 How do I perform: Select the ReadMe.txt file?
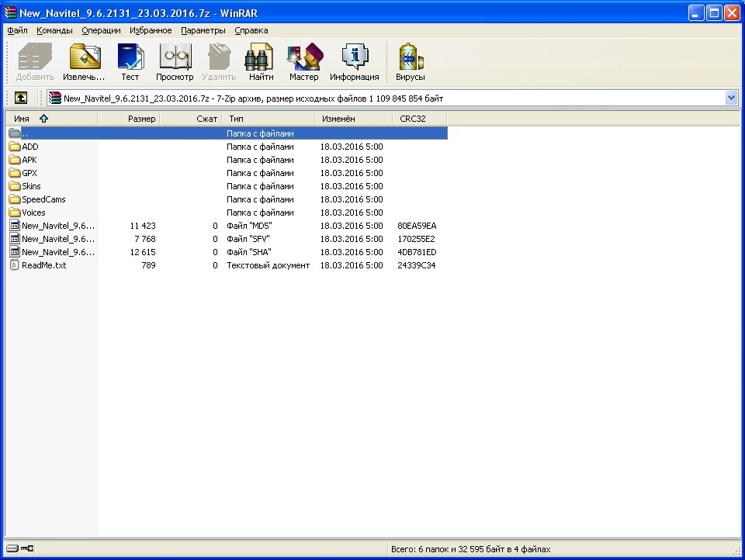pos(43,265)
